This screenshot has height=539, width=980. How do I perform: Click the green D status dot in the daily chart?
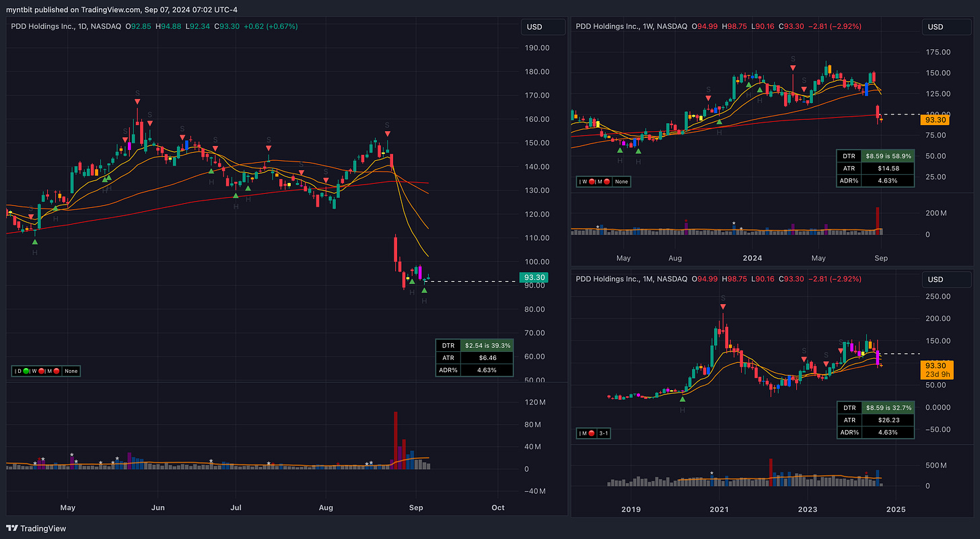[26, 371]
